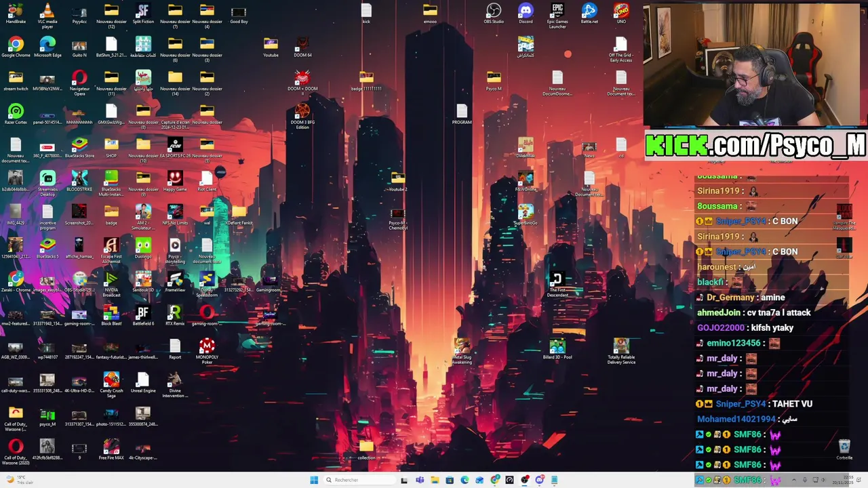
Task: Select the Unreal Engine file icon
Action: coord(143,382)
